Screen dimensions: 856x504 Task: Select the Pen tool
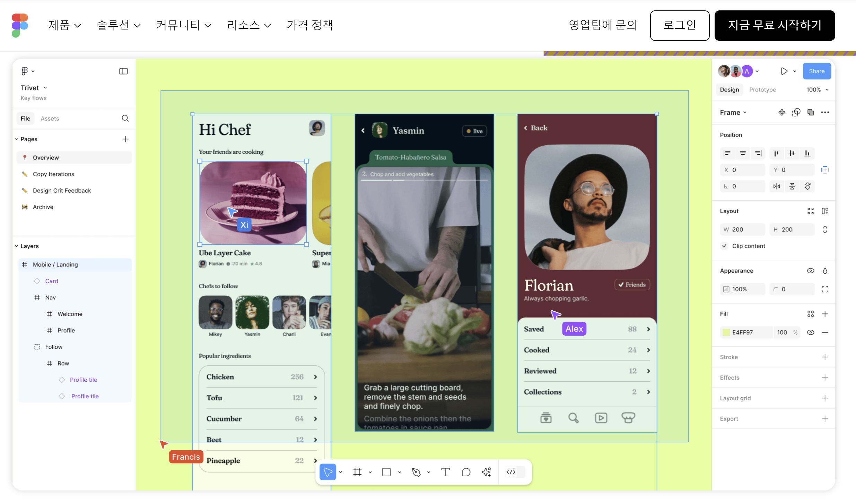(416, 472)
